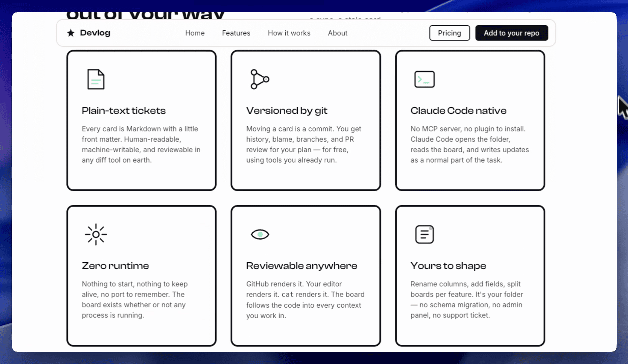Click the 'Rename columns, add fields' description

[467, 299]
